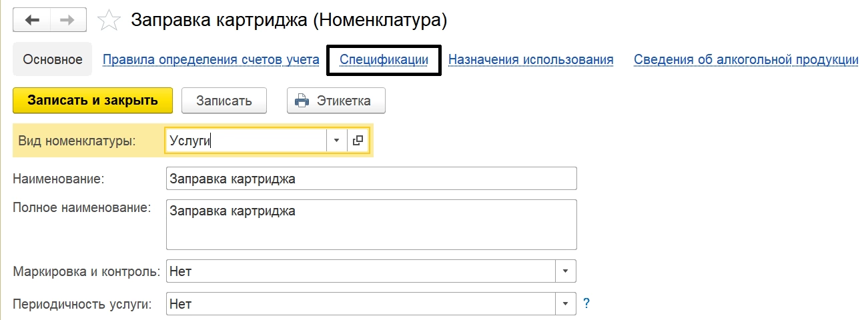Open Правила определения счетов учета link

[211, 59]
